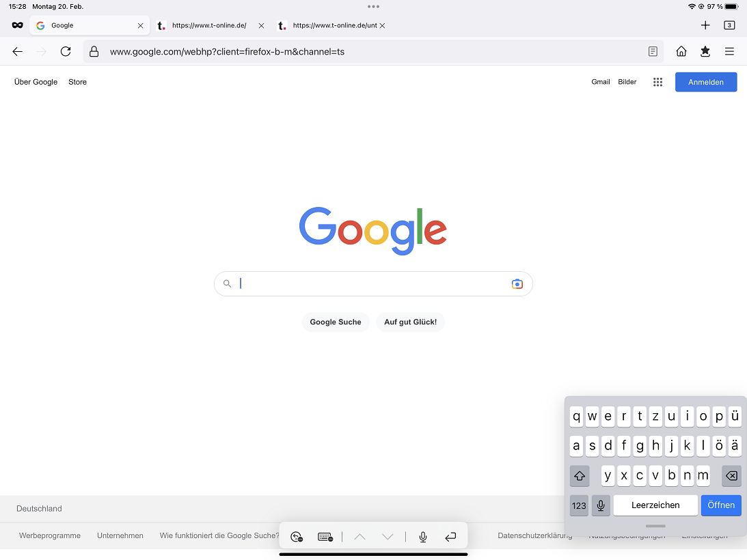
Task: Close the first t-online.de tab
Action: (x=261, y=26)
